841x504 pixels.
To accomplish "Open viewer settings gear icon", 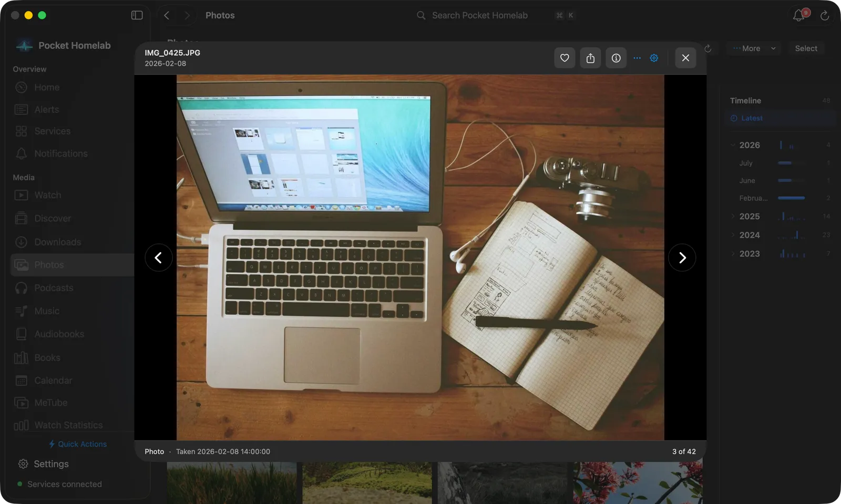I will point(654,58).
